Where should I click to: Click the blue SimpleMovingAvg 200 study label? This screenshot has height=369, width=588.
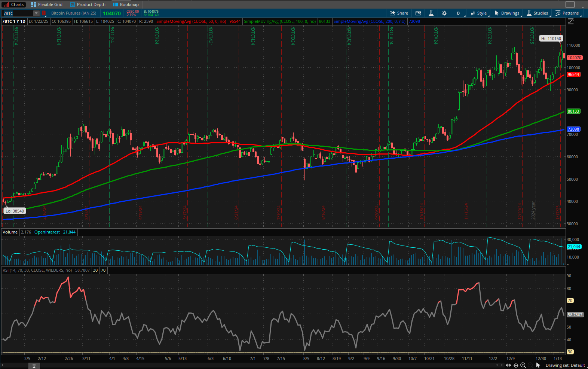[x=370, y=21]
